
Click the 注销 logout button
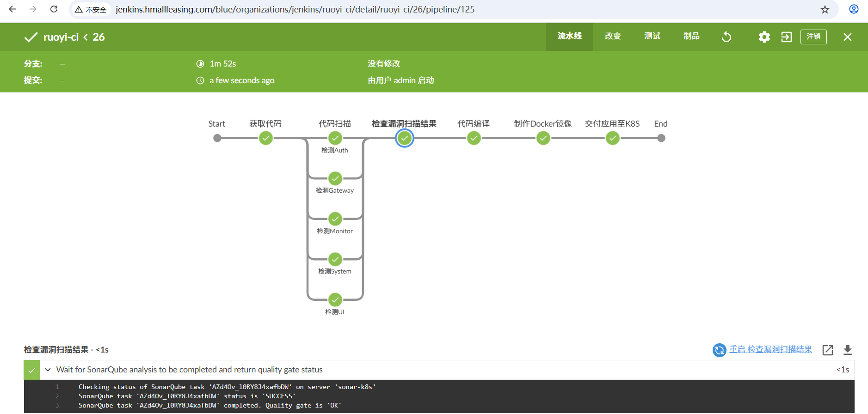(x=813, y=37)
